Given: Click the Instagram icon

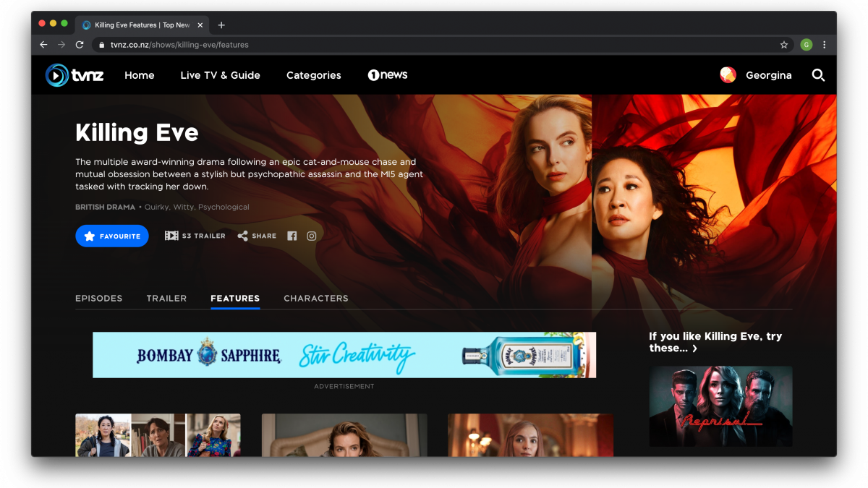Looking at the screenshot, I should click(x=312, y=236).
